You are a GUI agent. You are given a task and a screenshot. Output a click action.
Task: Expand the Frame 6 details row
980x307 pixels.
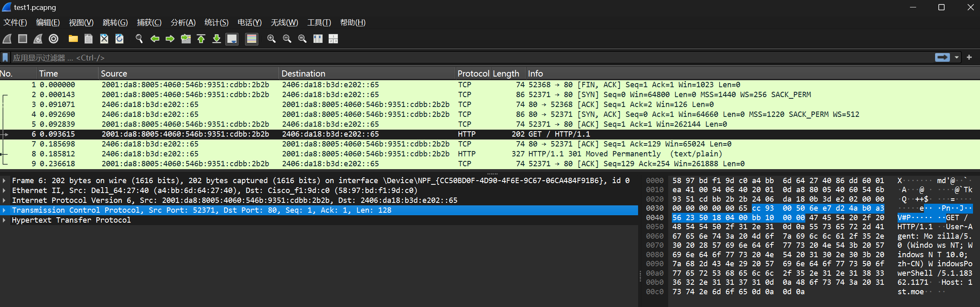(4, 181)
